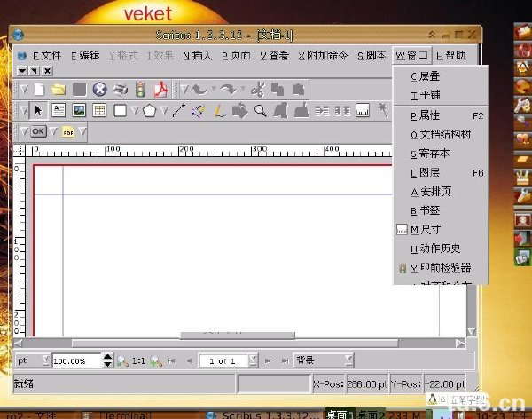Click the New document icon
The width and height of the screenshot is (532, 419).
pyautogui.click(x=39, y=90)
